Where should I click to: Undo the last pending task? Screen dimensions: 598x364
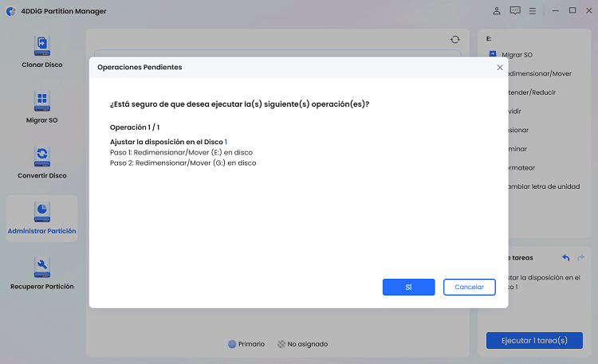pyautogui.click(x=565, y=258)
